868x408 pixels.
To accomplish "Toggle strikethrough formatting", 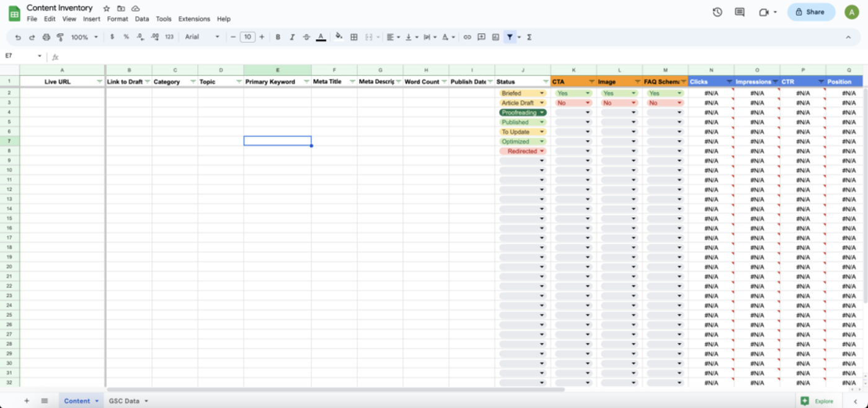I will pyautogui.click(x=306, y=37).
